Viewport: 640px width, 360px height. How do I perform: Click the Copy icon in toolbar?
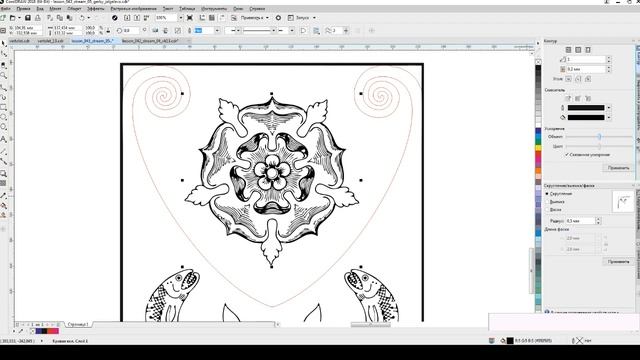60,18
